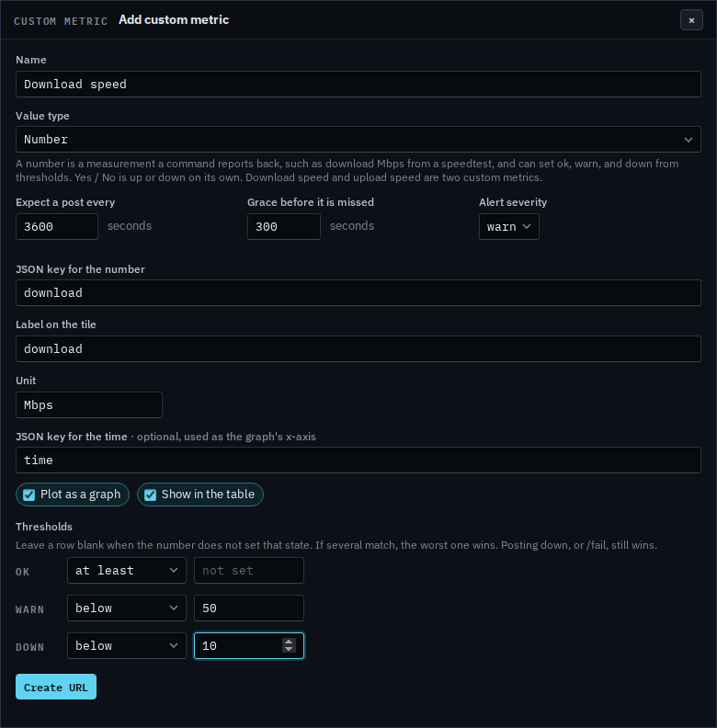
Task: Click the Value type label
Action: (42, 116)
